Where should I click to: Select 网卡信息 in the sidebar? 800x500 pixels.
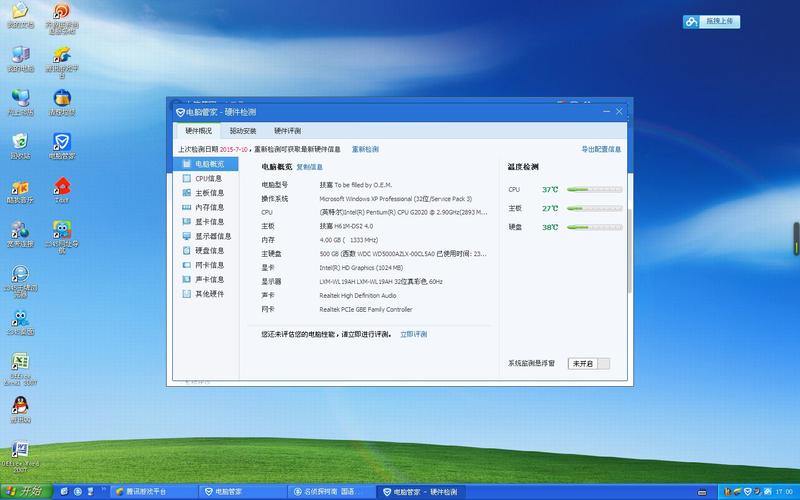point(205,265)
